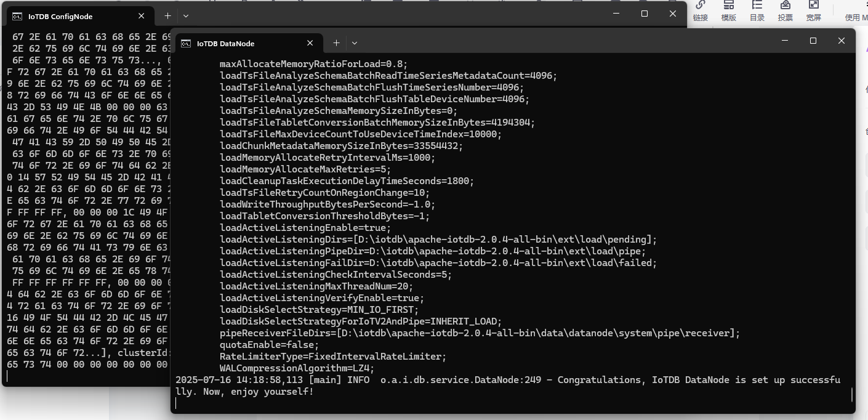Screen dimensions: 868x420
Task: Close the IoTDB DataNode tab
Action: (x=310, y=43)
